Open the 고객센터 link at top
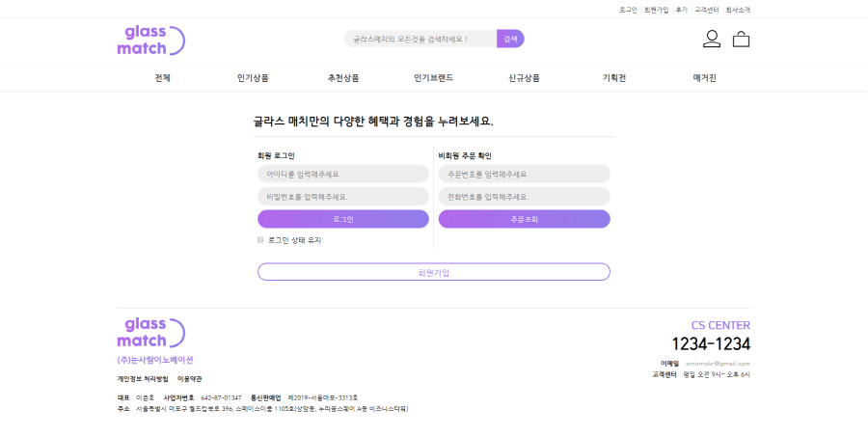 tap(707, 10)
